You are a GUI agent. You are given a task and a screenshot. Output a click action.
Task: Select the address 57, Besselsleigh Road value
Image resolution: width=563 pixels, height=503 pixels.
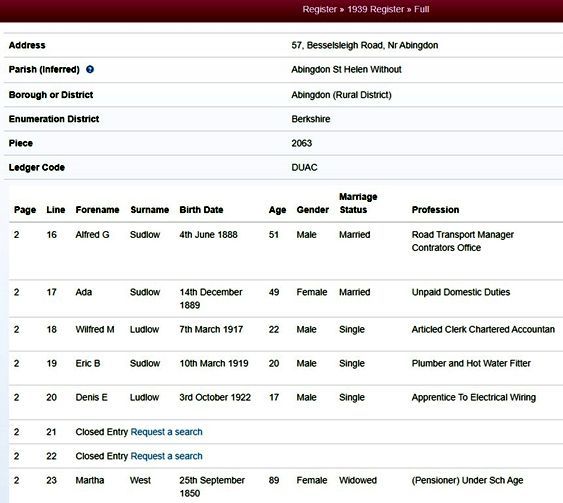coord(365,45)
